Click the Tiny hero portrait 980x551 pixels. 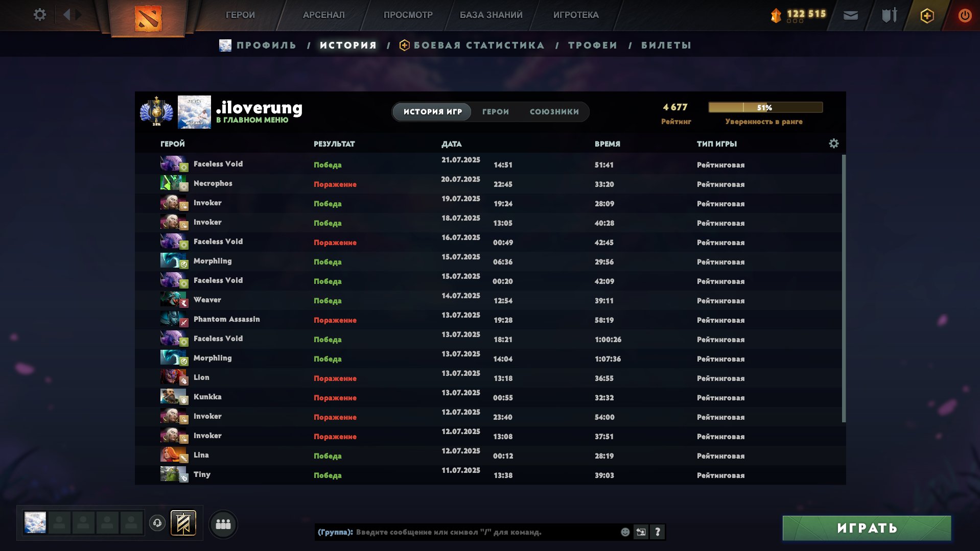coord(174,474)
